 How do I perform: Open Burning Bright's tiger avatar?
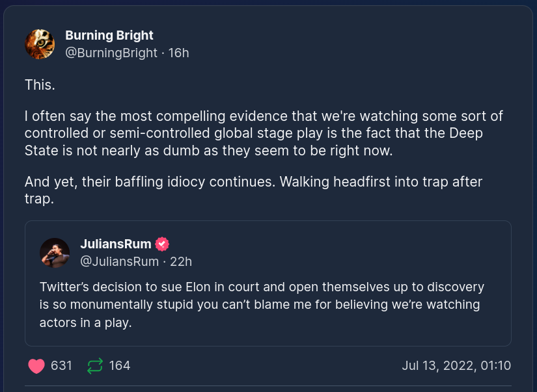point(40,44)
